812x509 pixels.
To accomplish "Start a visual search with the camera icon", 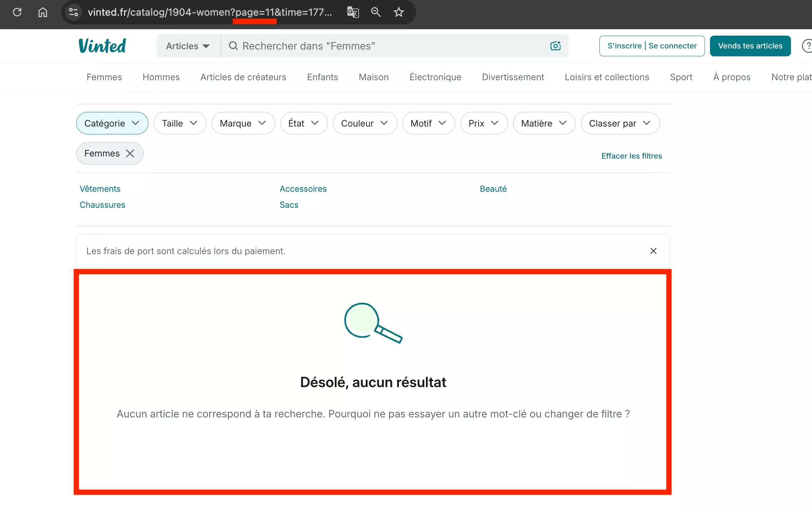I will pos(555,46).
